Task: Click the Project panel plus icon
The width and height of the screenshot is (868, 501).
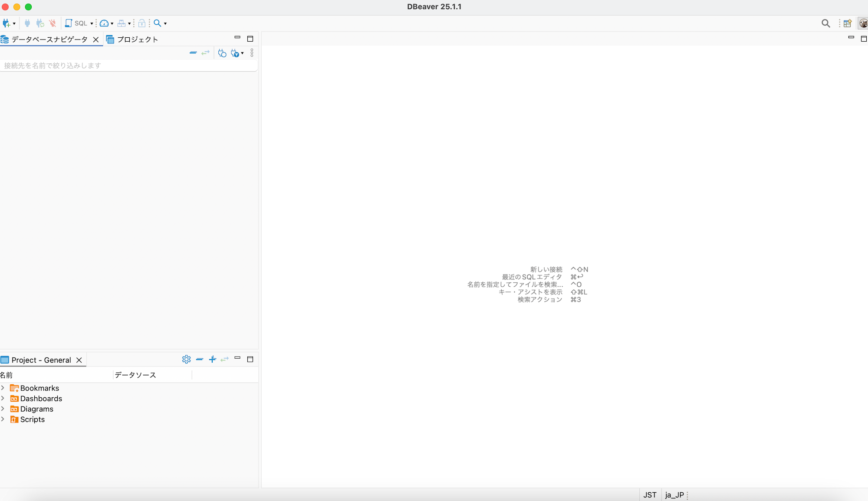Action: 212,359
